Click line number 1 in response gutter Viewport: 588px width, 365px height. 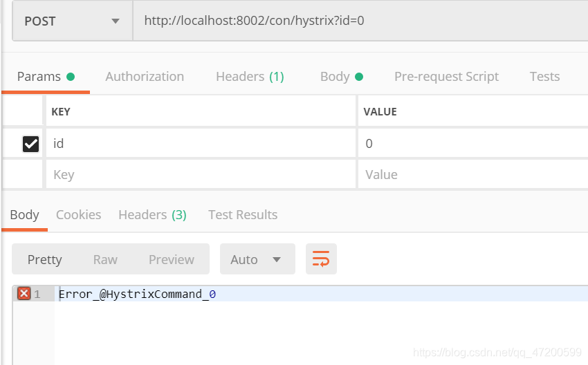(x=37, y=294)
